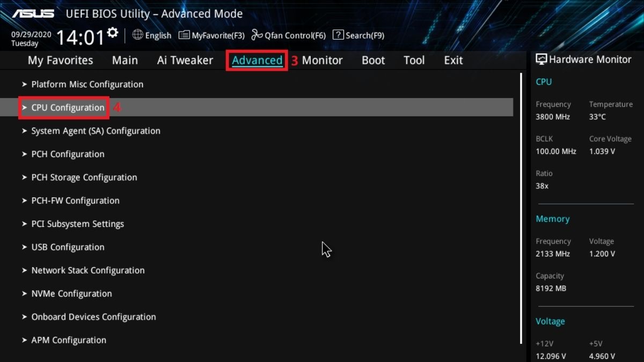Click the Search question mark icon
Screen dimensions: 644x362
click(338, 35)
